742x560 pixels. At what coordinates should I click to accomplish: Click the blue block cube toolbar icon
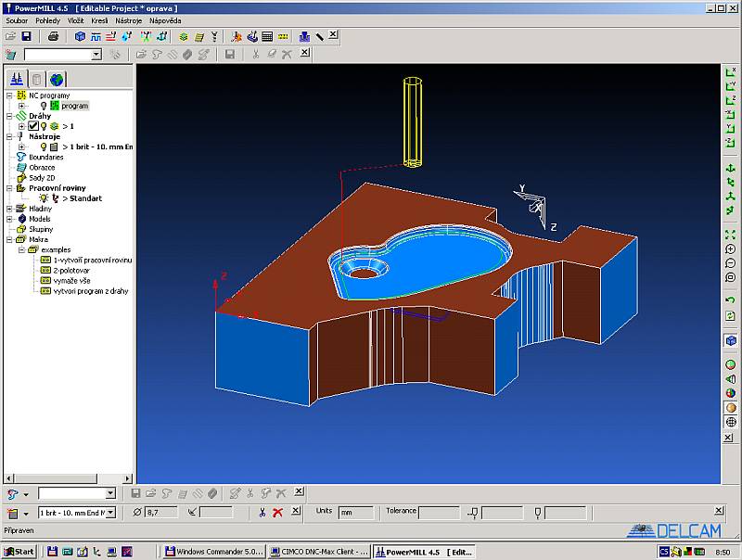tap(80, 36)
